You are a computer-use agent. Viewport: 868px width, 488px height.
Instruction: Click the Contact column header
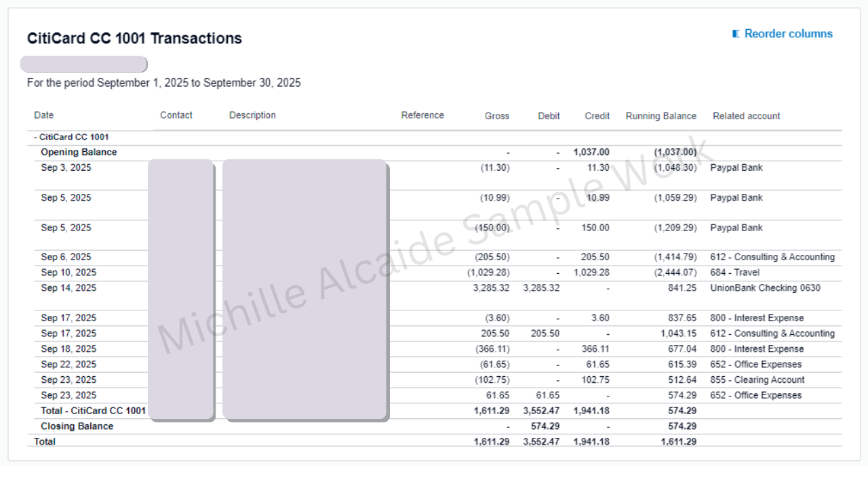pos(176,115)
